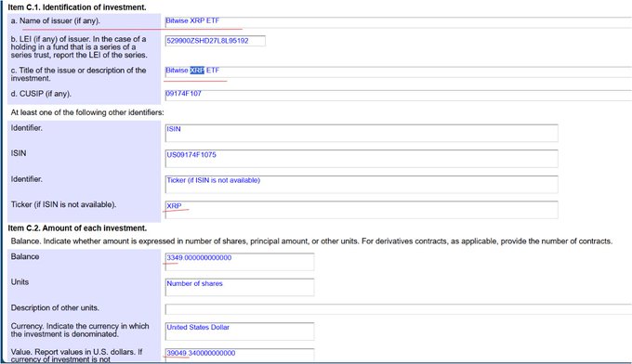Image resolution: width=632 pixels, height=364 pixels.
Task: Click the Ticker field containing XRP
Action: coord(362,210)
